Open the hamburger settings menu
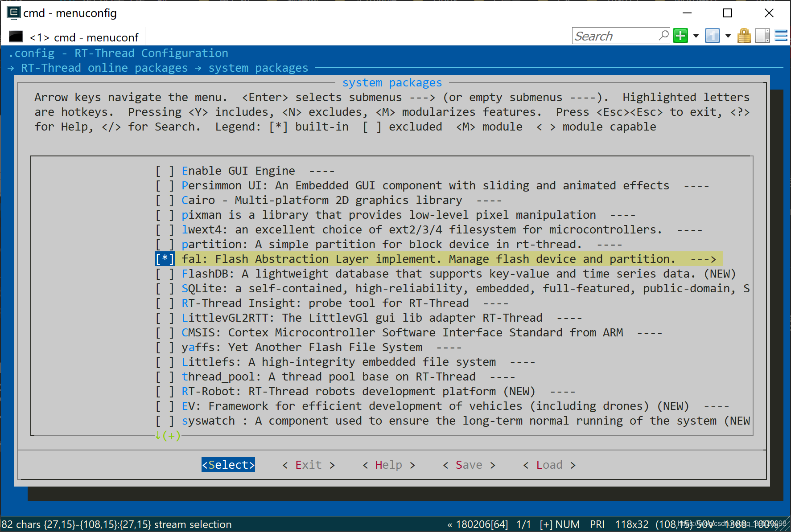The height and width of the screenshot is (532, 791). coord(781,36)
